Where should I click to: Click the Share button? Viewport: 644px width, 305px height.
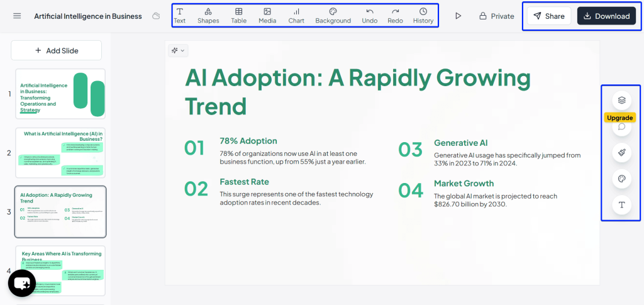click(548, 16)
